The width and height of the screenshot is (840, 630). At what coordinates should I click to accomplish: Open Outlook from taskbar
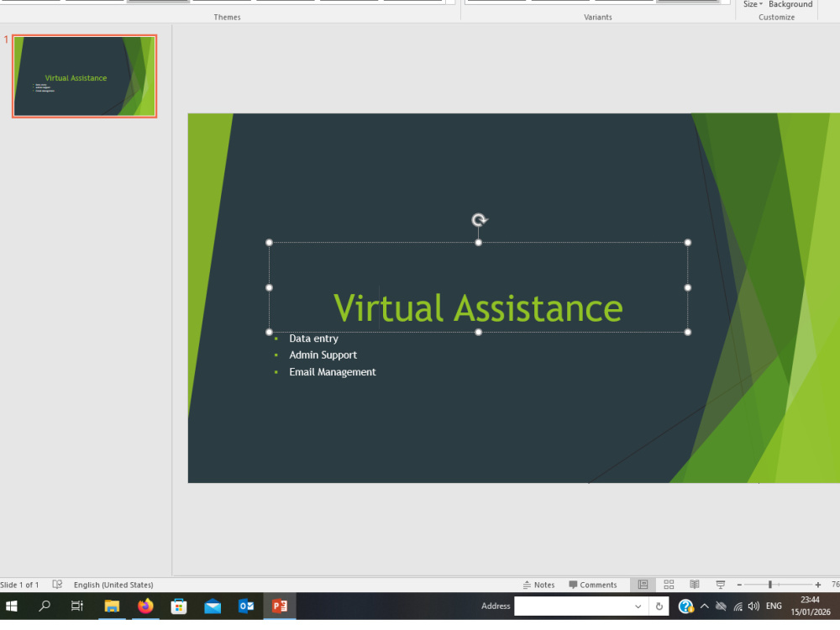tap(246, 606)
